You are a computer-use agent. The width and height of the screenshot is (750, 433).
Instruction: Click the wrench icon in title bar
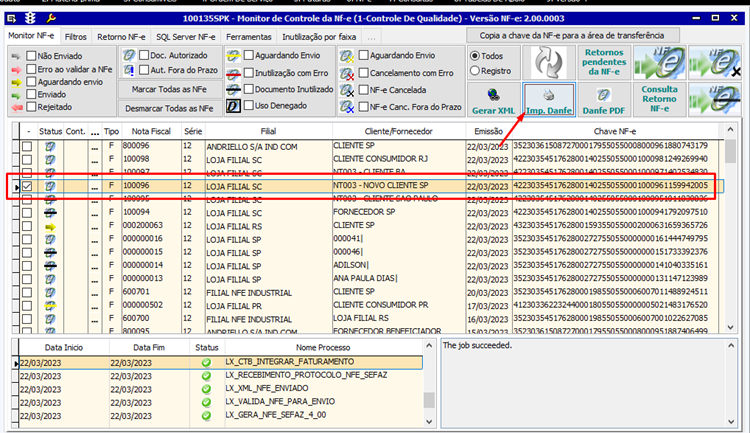tap(51, 18)
